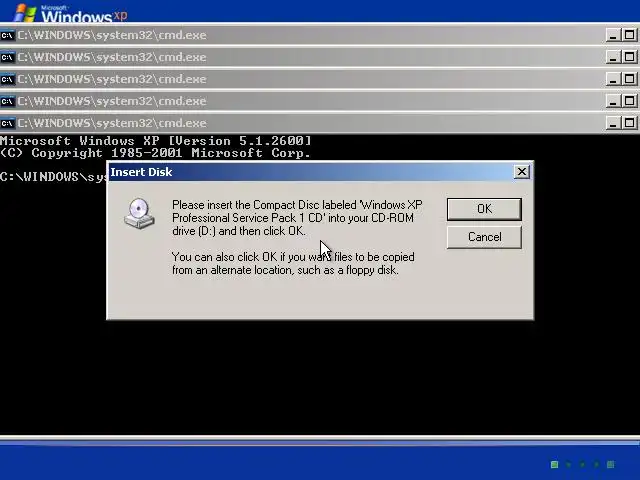Minimize the third cmd.exe window from top

(613, 79)
